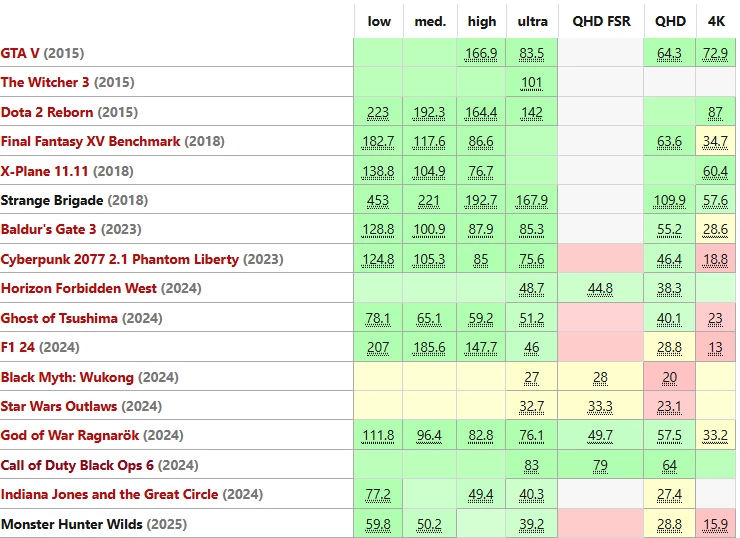
Task: Click the med. column header
Action: pos(430,22)
